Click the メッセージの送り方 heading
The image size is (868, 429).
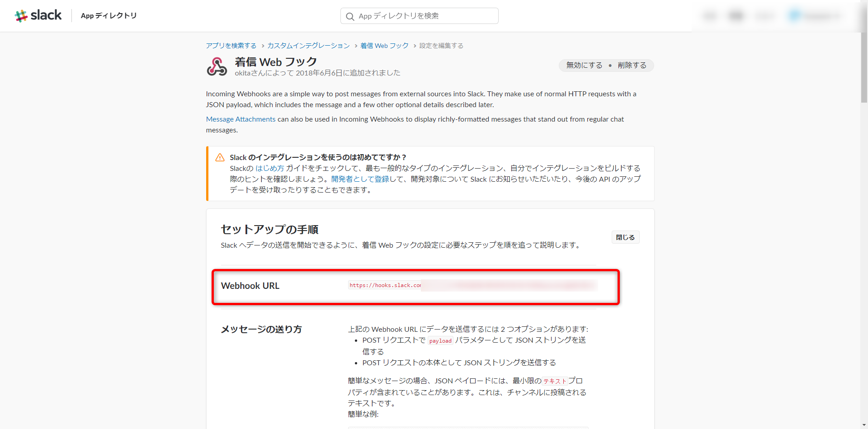click(261, 329)
